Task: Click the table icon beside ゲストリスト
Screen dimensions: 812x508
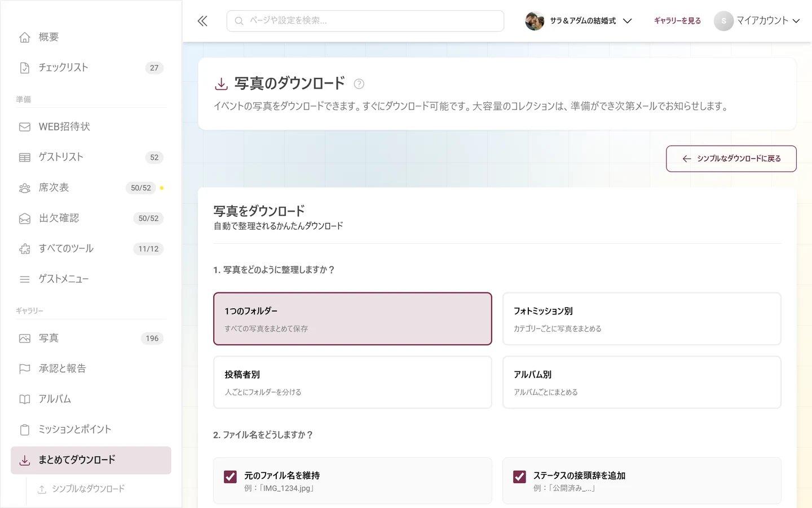Action: pos(25,157)
